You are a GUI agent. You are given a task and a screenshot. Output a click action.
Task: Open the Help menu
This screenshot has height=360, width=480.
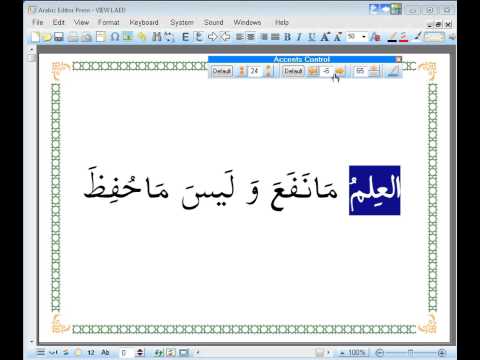[282, 22]
